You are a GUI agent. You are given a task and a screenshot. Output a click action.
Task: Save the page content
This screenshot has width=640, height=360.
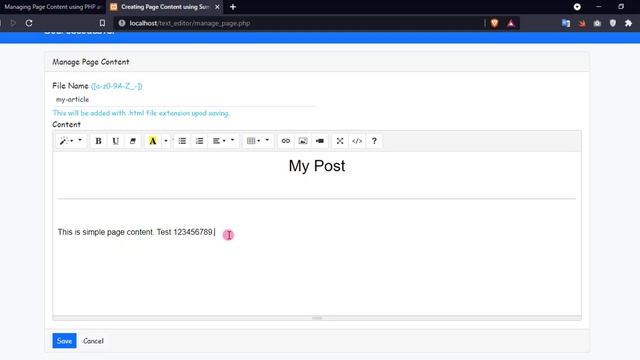click(64, 341)
